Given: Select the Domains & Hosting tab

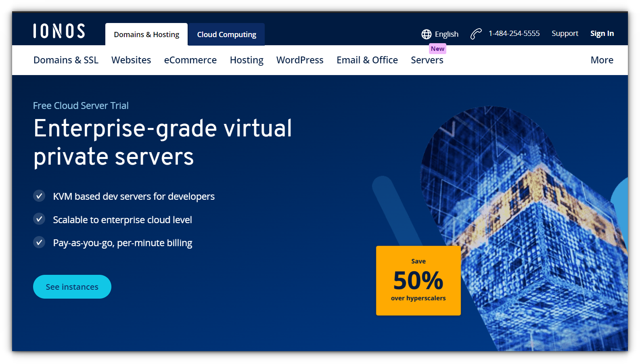Looking at the screenshot, I should pos(146,34).
